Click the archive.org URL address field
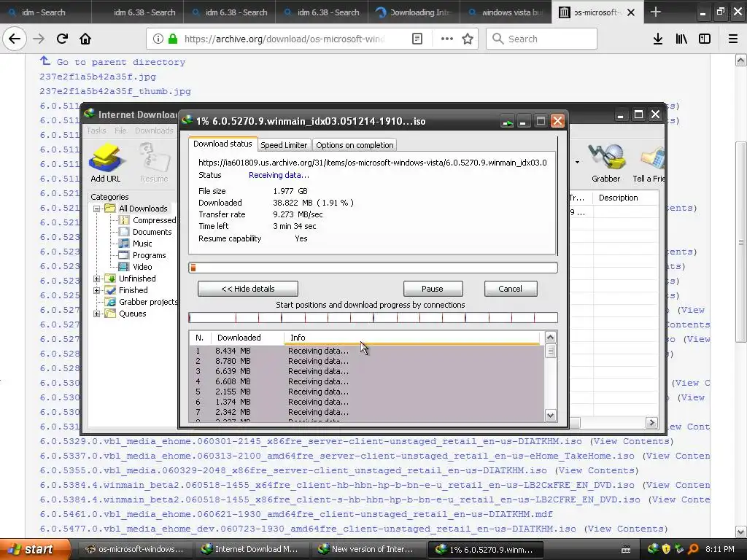747x560 pixels. [285, 39]
